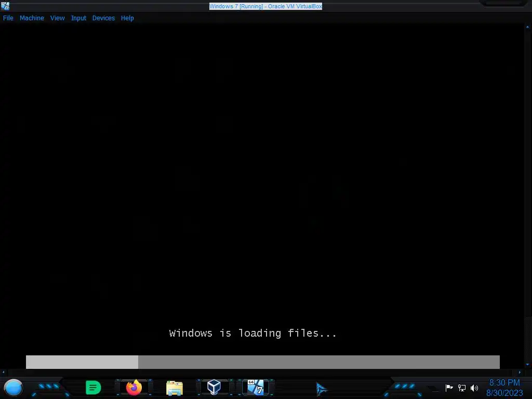Image resolution: width=532 pixels, height=399 pixels.
Task: Open the Help menu
Action: click(127, 18)
